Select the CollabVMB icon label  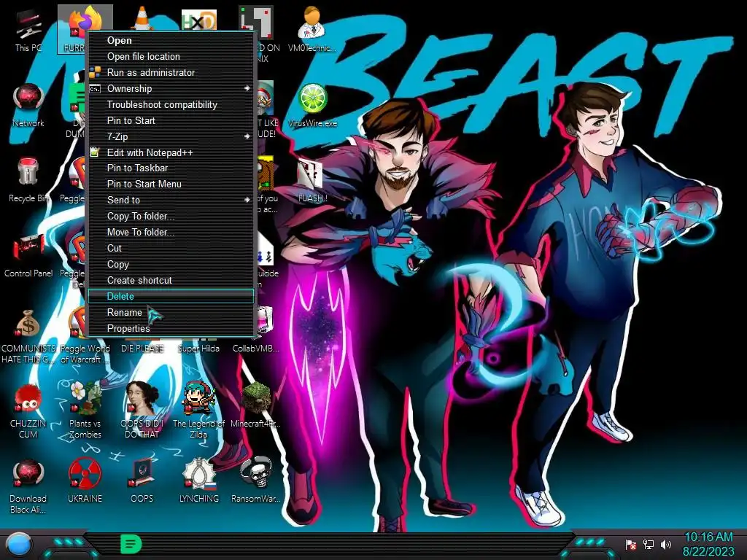click(x=256, y=349)
